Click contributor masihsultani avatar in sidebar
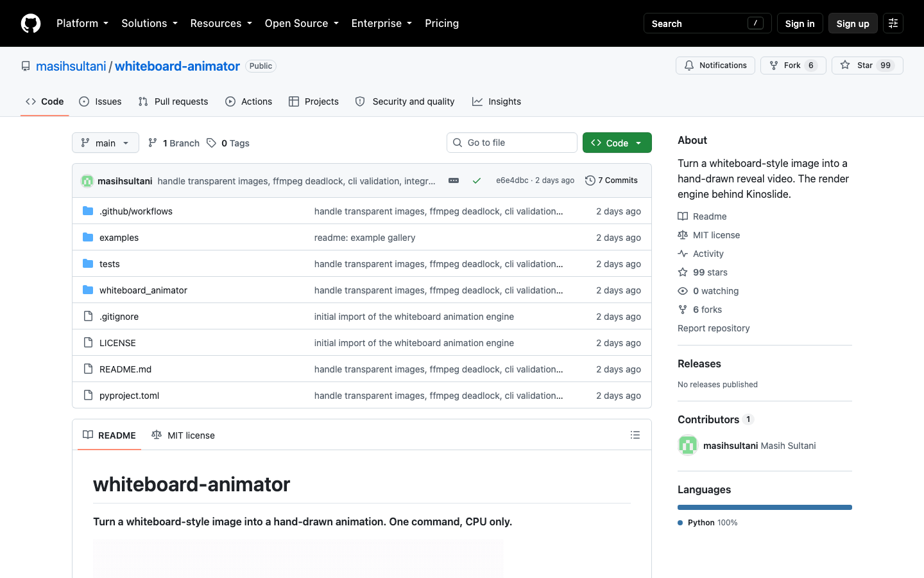Viewport: 924px width, 578px height. (x=688, y=445)
